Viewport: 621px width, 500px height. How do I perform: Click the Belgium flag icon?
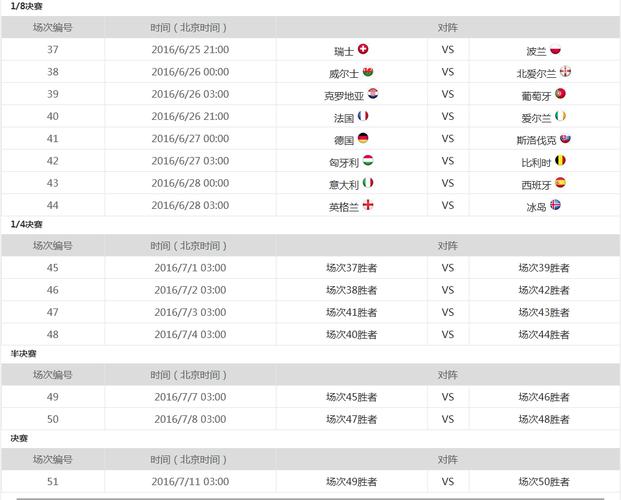(561, 161)
